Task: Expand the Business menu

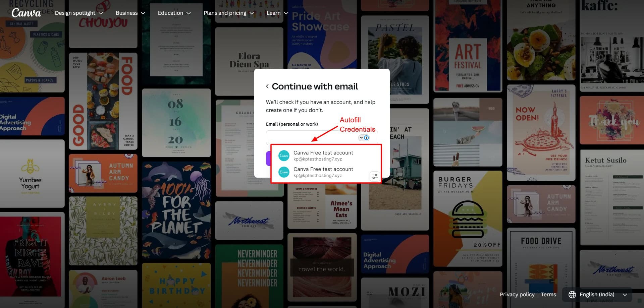Action: (130, 13)
